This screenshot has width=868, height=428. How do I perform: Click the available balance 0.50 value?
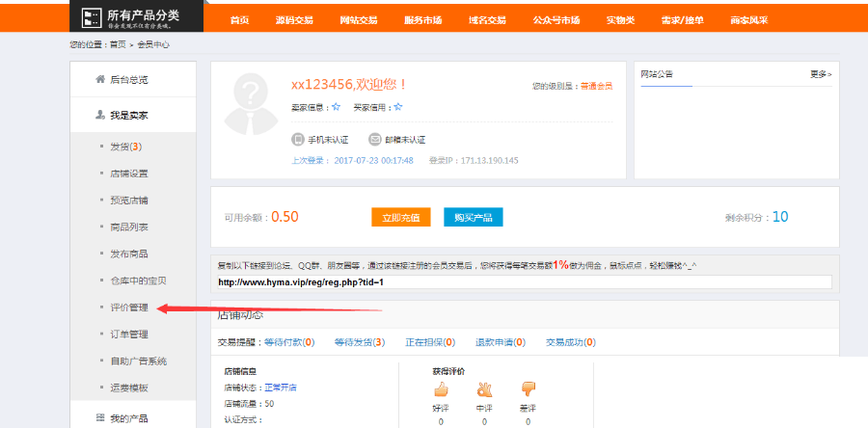point(285,217)
